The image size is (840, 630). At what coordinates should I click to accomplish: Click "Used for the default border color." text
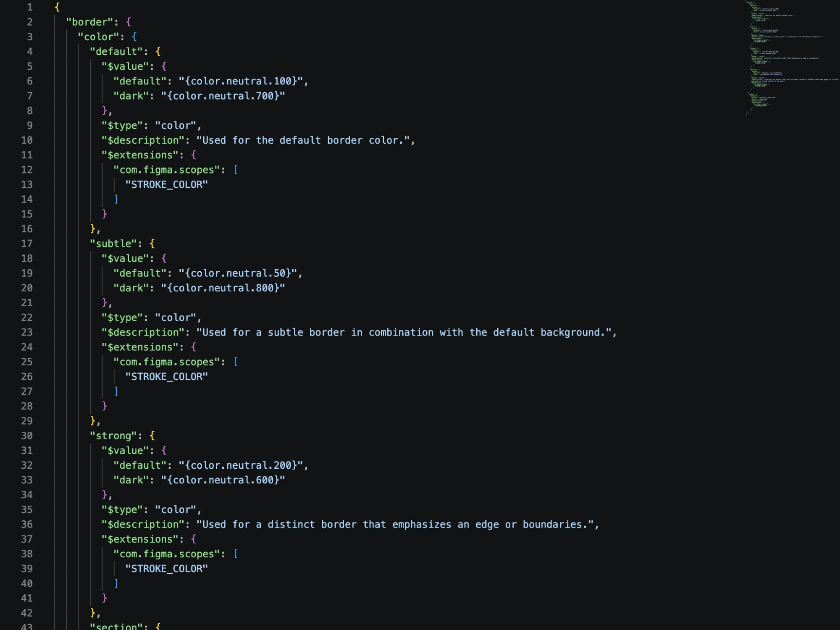click(303, 140)
